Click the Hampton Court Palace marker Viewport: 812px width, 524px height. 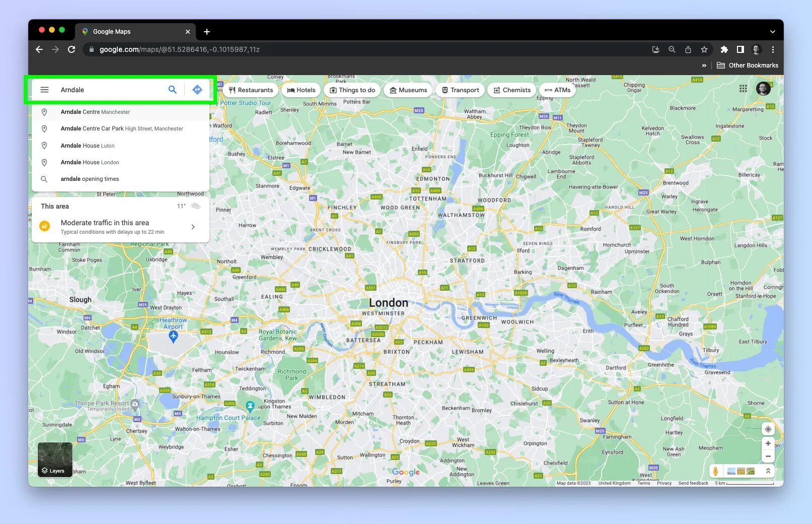(250, 406)
